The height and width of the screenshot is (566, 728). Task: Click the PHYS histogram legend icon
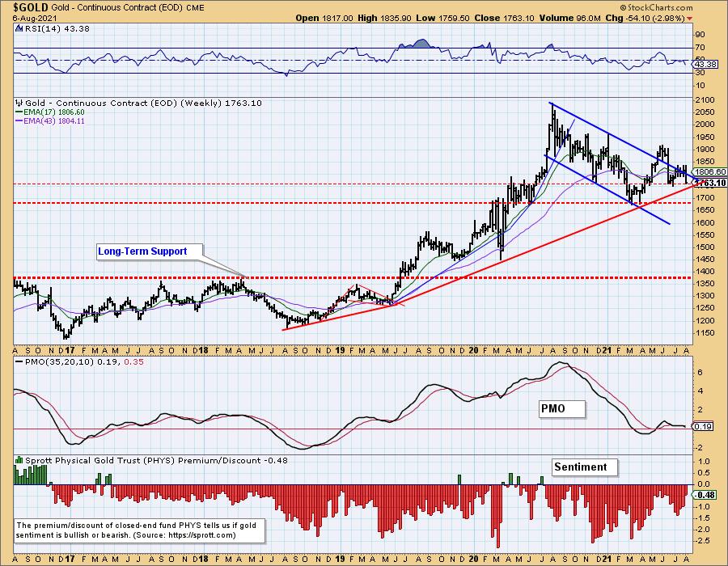[x=19, y=460]
